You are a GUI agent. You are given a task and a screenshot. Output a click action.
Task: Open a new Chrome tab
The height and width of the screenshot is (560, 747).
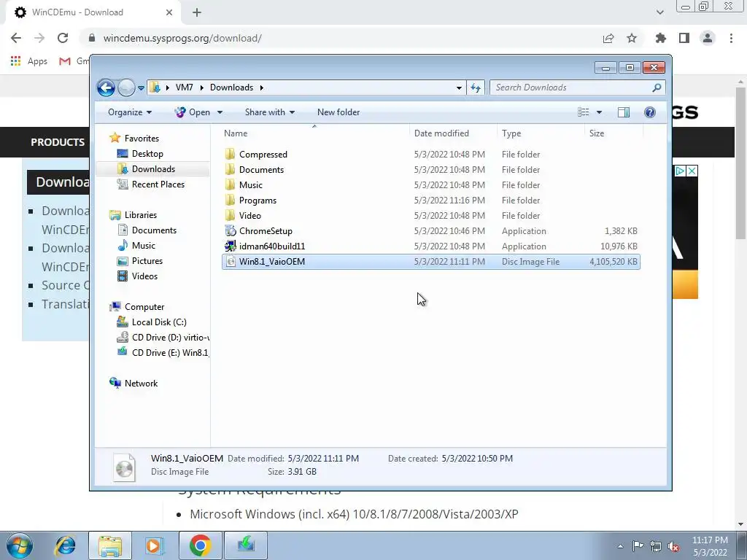pyautogui.click(x=197, y=13)
